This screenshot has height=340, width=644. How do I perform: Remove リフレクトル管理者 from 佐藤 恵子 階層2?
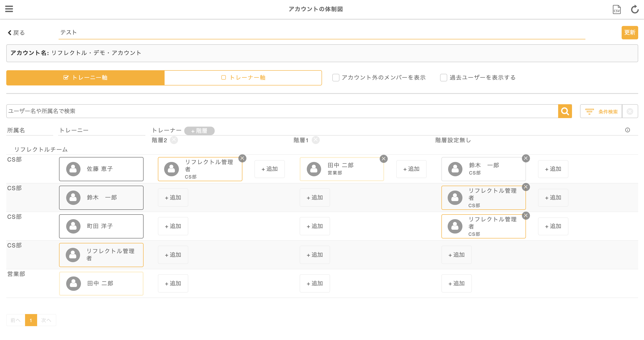[242, 158]
